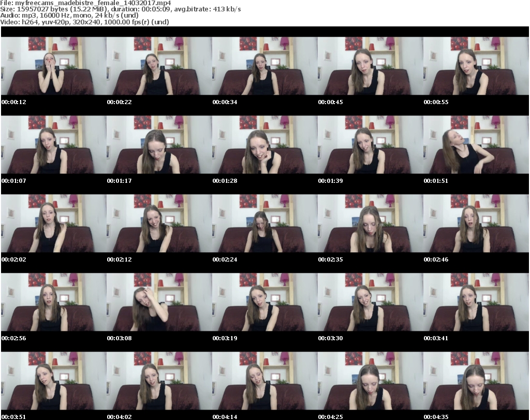Screen dimensions: 530x420
Task: Click the 00:02:02 timestamp label
Action: pyautogui.click(x=14, y=259)
